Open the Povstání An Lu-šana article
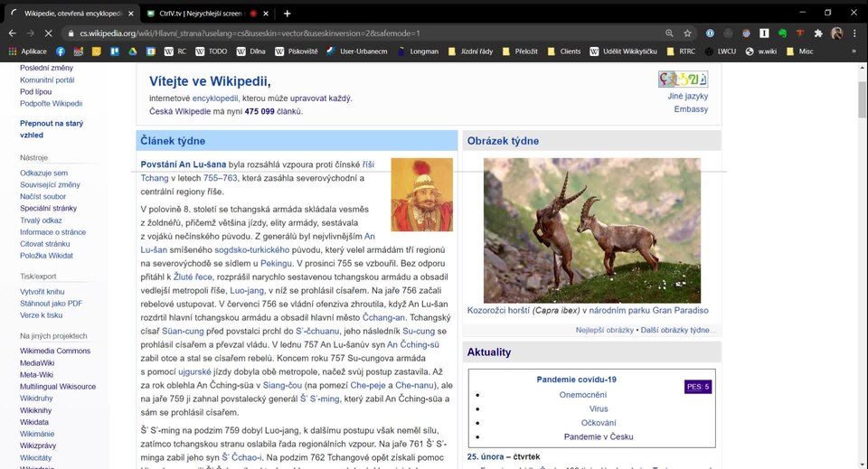868x469 pixels. tap(184, 164)
